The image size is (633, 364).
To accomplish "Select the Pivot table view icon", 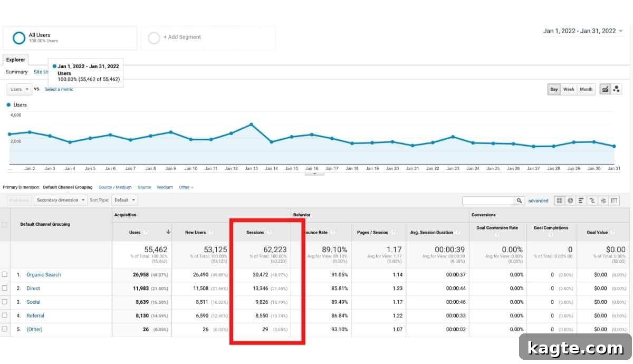I will tap(615, 200).
